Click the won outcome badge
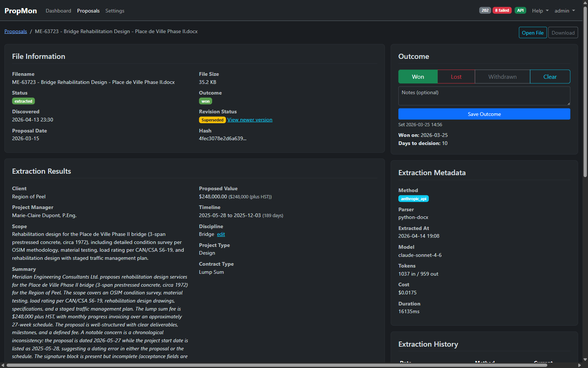588x368 pixels. pyautogui.click(x=205, y=101)
